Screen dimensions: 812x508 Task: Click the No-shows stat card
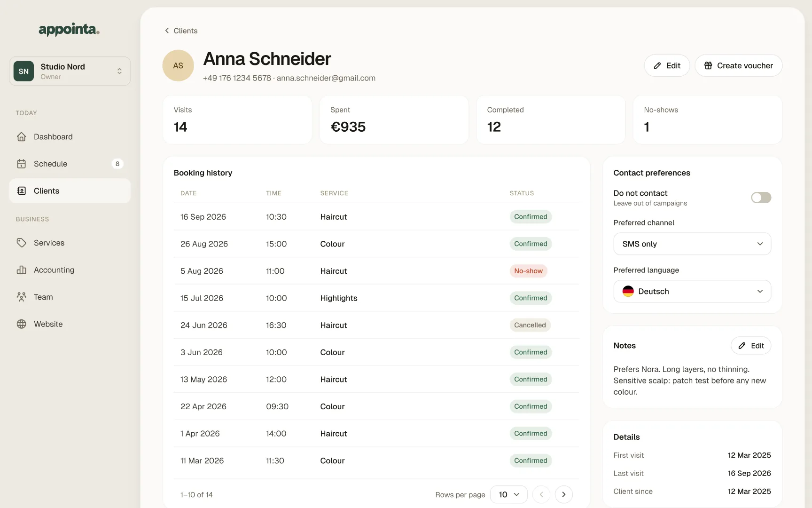tap(707, 120)
